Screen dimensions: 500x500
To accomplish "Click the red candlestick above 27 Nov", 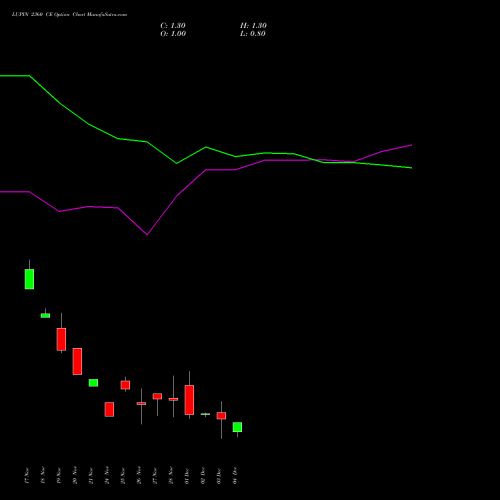I will tap(157, 396).
